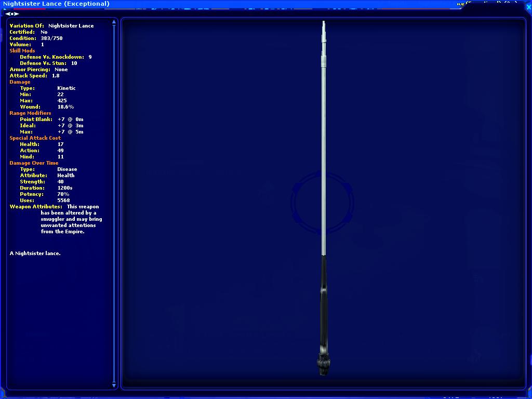Image resolution: width=532 pixels, height=399 pixels.
Task: Click the Wound value 18.6%
Action: point(66,107)
